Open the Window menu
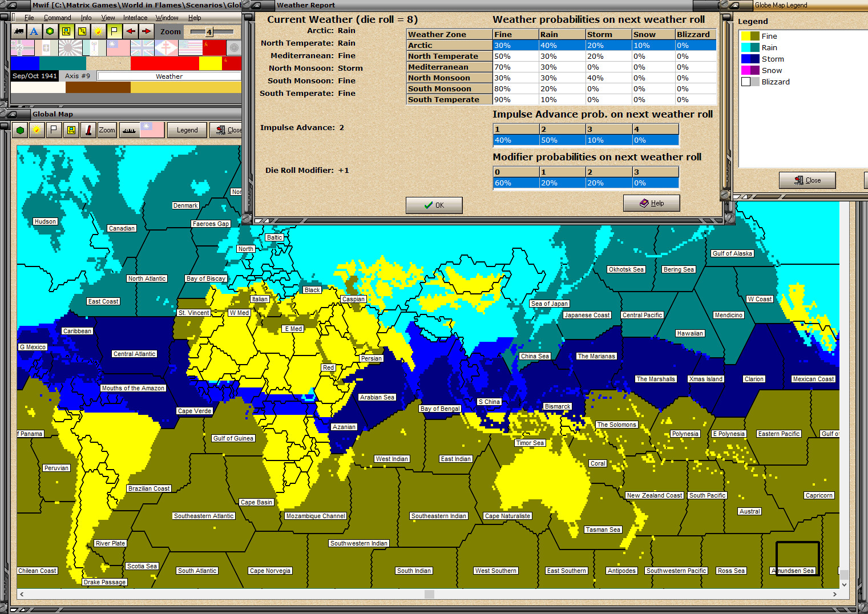868x614 pixels. tap(167, 18)
